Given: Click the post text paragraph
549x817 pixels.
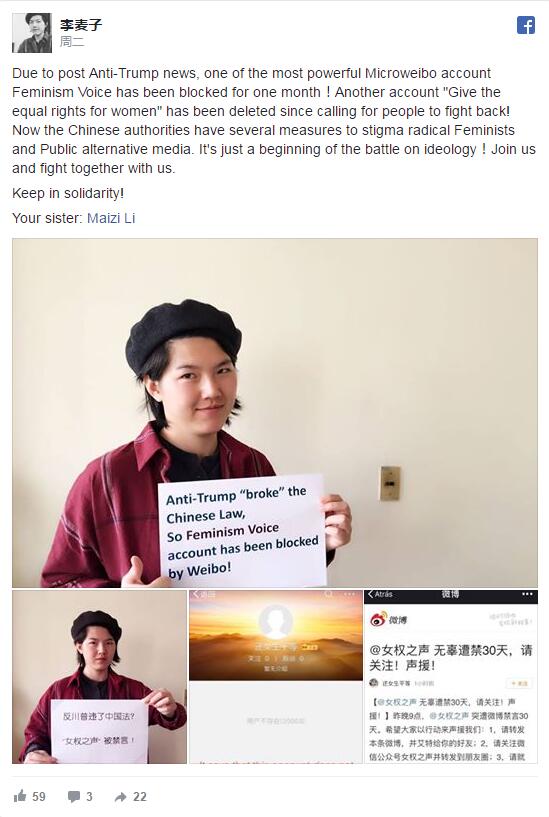Looking at the screenshot, I should pyautogui.click(x=274, y=120).
